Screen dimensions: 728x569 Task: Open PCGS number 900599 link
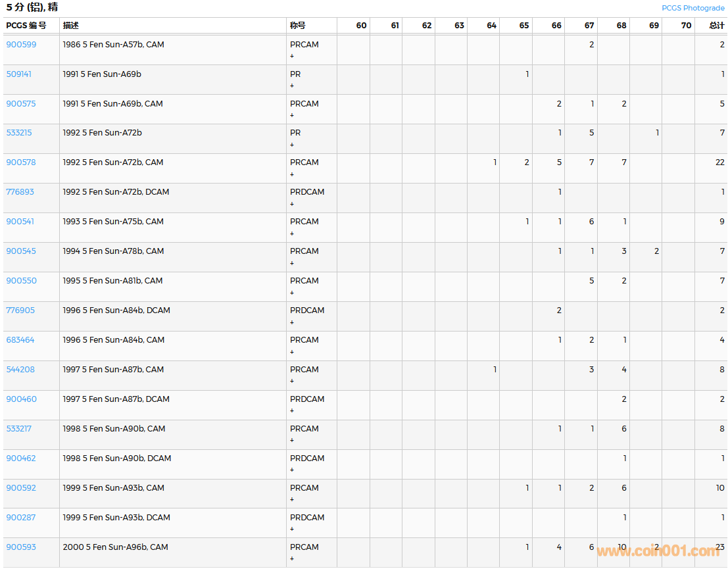pos(21,45)
